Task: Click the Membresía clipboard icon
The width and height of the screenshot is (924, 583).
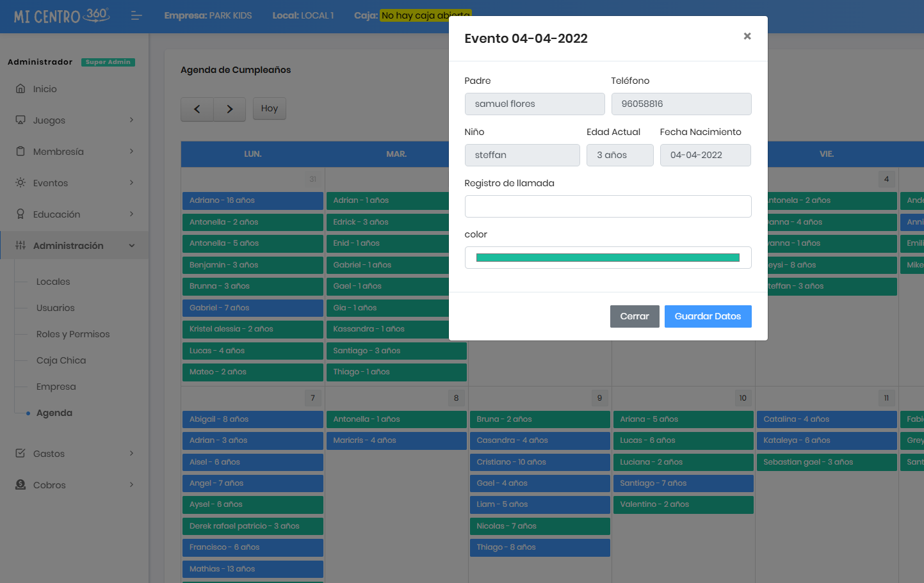Action: (x=20, y=152)
